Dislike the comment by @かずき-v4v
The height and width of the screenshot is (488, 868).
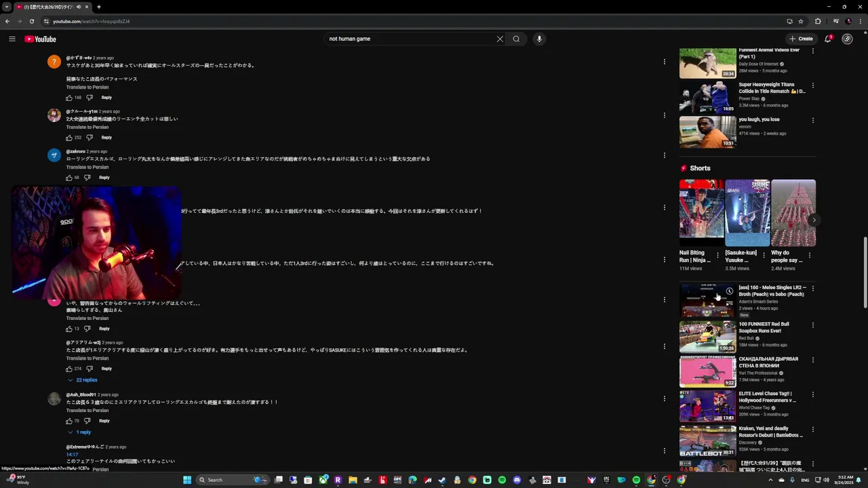(x=89, y=98)
